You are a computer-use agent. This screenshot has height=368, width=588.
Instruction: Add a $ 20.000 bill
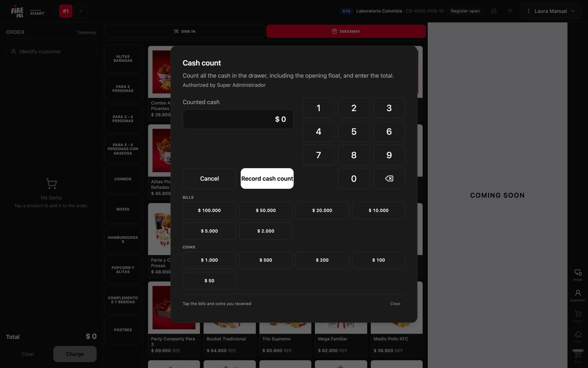point(322,210)
